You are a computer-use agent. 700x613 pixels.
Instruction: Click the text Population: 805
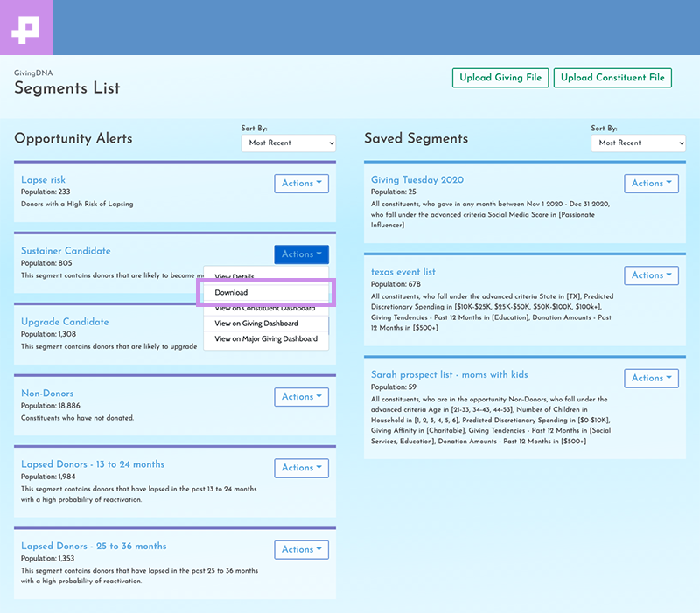pos(46,263)
